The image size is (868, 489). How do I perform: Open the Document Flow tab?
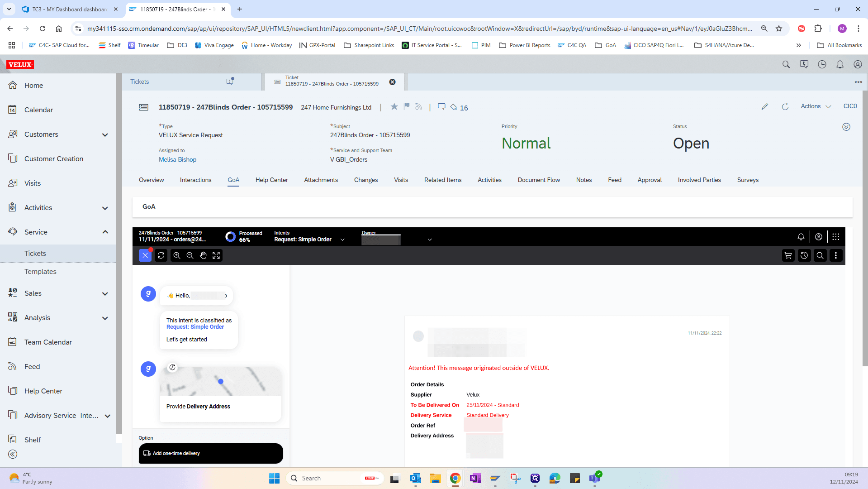(x=539, y=180)
